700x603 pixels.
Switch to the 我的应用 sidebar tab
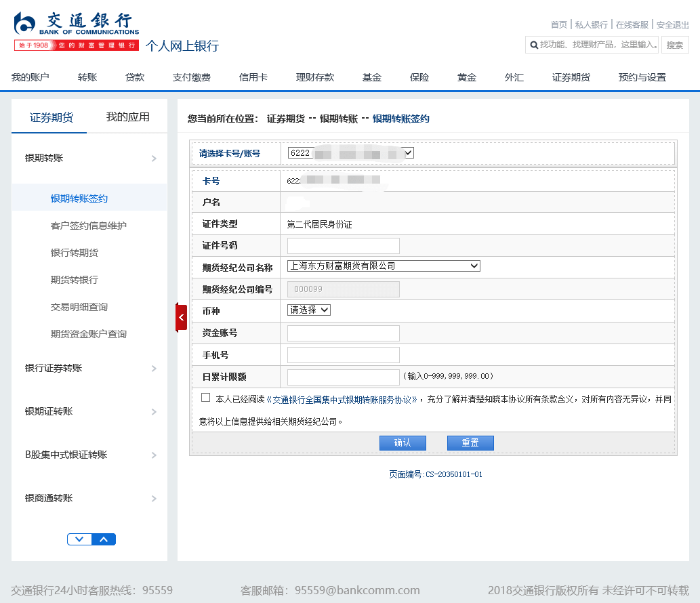coord(127,117)
